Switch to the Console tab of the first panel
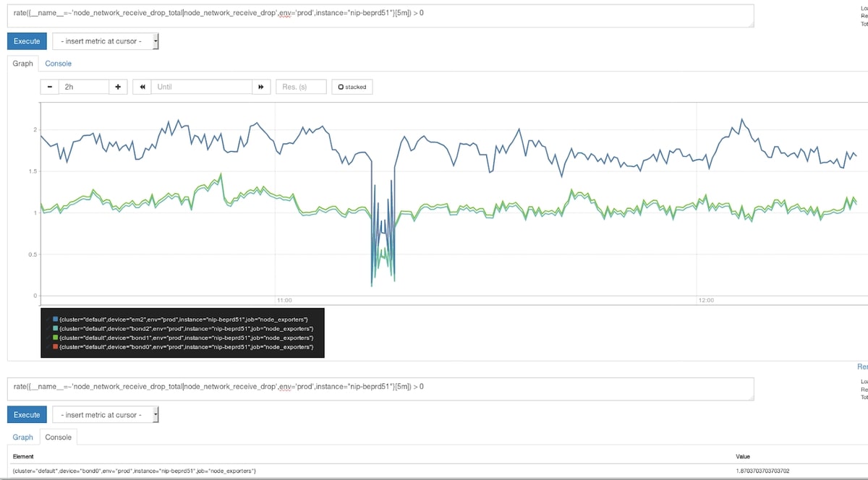 click(58, 64)
